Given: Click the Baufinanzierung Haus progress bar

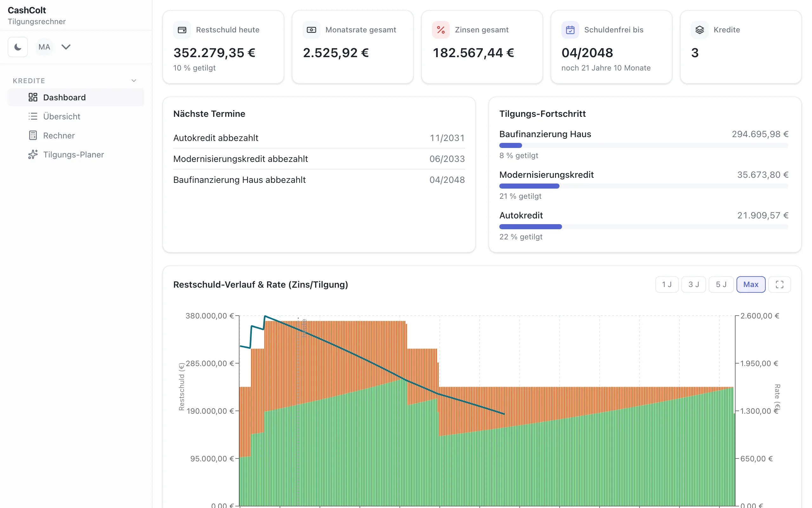Looking at the screenshot, I should pos(644,145).
